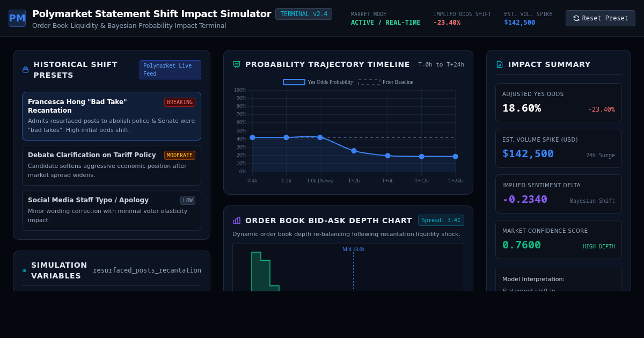The height and width of the screenshot is (338, 644).
Task: Click the Mid 18.6¢ marker label in depth chart
Action: 354,249
